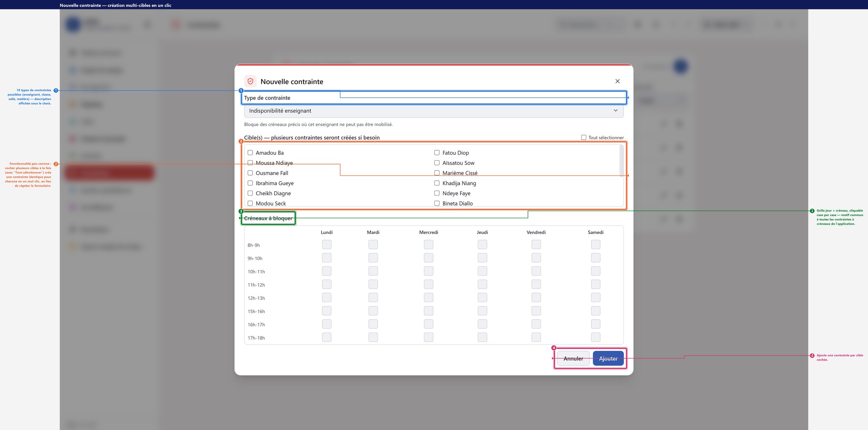Block the Vendredi 8h-9h slot
The height and width of the screenshot is (430, 868).
click(536, 245)
